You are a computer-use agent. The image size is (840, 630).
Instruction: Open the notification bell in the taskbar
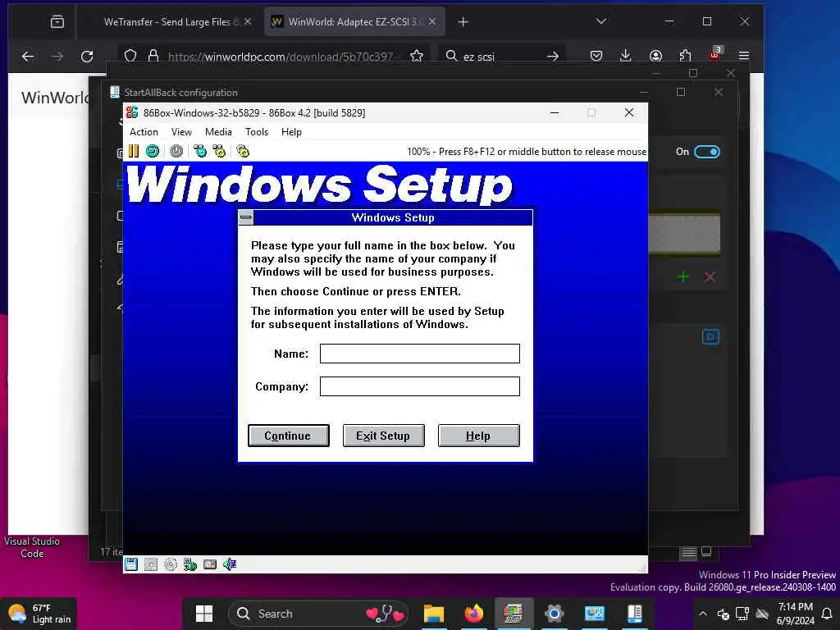(827, 614)
